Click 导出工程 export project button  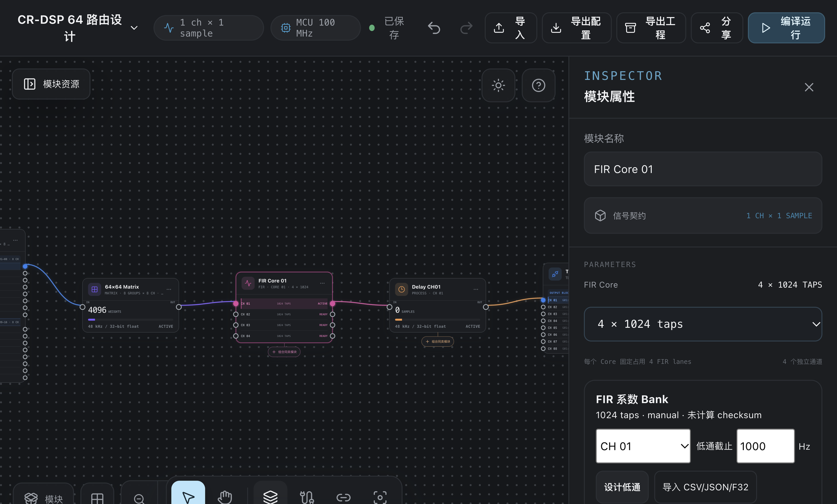click(651, 28)
